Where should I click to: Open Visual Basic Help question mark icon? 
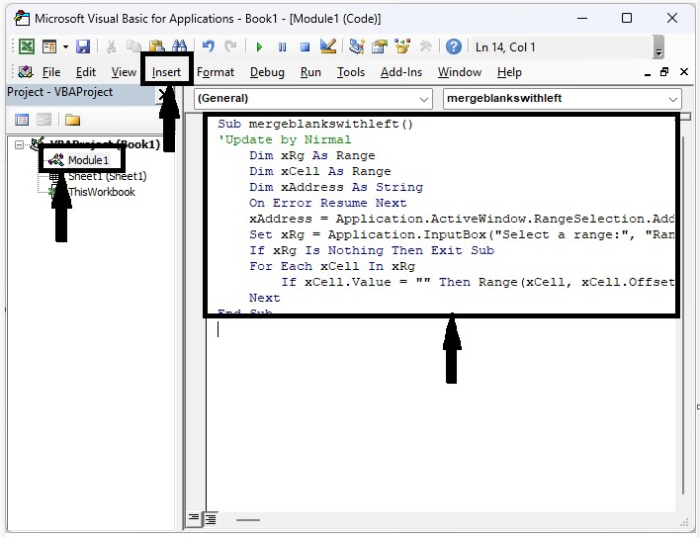click(454, 46)
